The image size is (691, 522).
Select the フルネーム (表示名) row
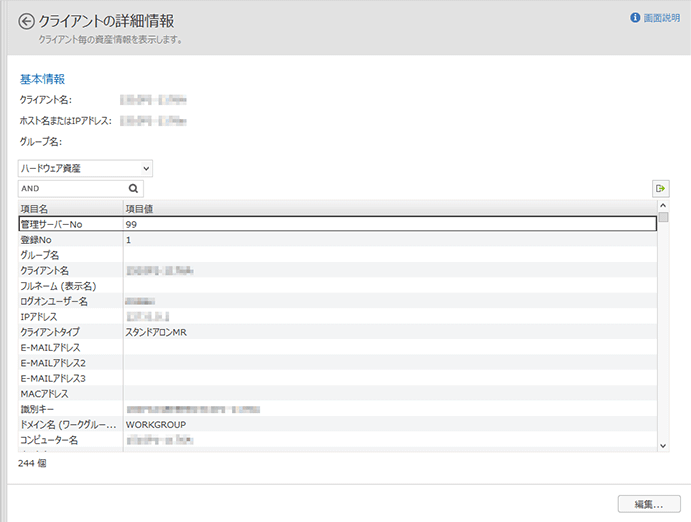click(338, 286)
